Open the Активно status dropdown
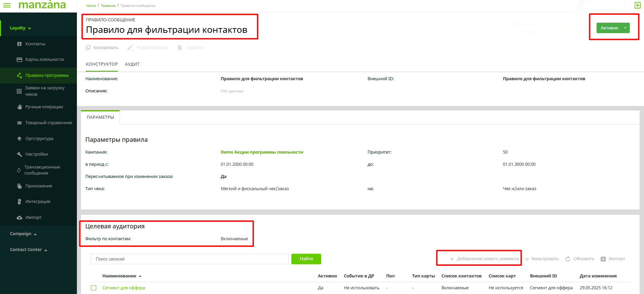This screenshot has width=644, height=294. (625, 28)
